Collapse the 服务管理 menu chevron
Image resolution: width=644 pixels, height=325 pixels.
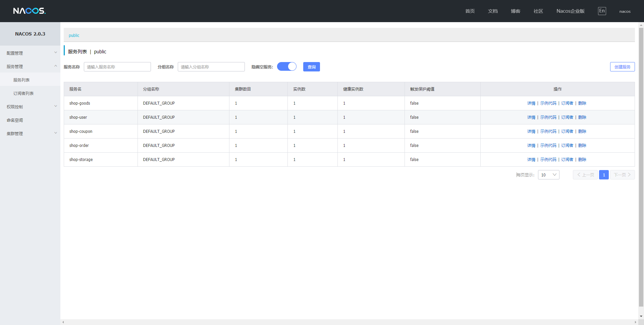pyautogui.click(x=56, y=66)
